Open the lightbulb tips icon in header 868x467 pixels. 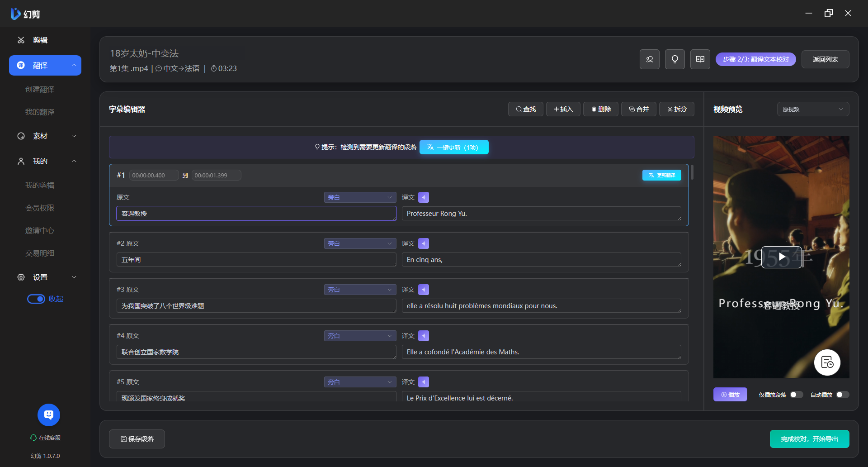[x=675, y=59]
